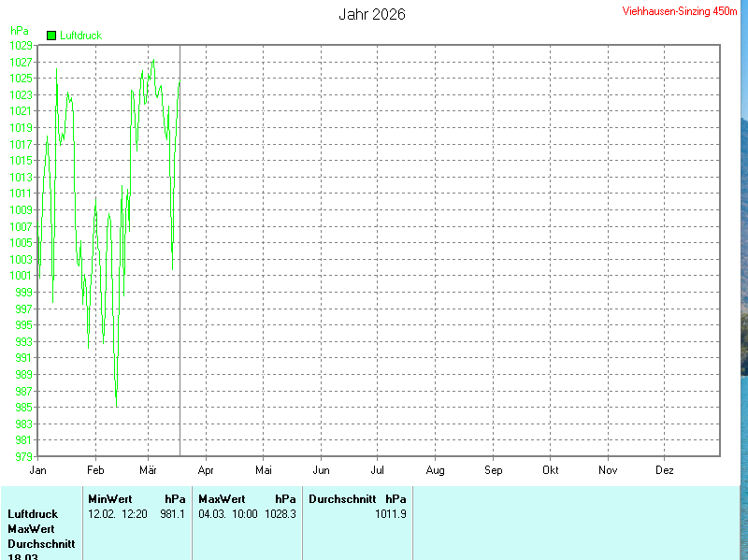Click the Luftdruck row label in the bottom-left panel
Image resolution: width=748 pixels, height=560 pixels.
[x=33, y=514]
